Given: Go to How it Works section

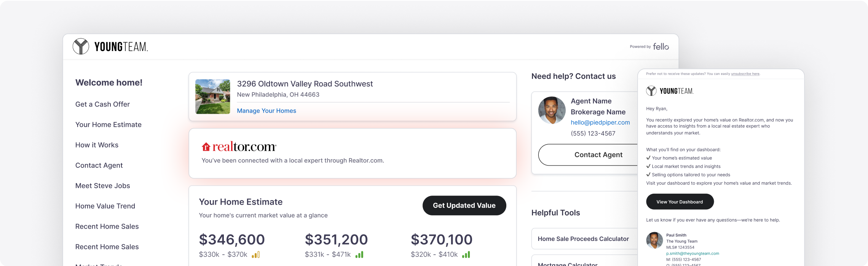Looking at the screenshot, I should click(97, 145).
